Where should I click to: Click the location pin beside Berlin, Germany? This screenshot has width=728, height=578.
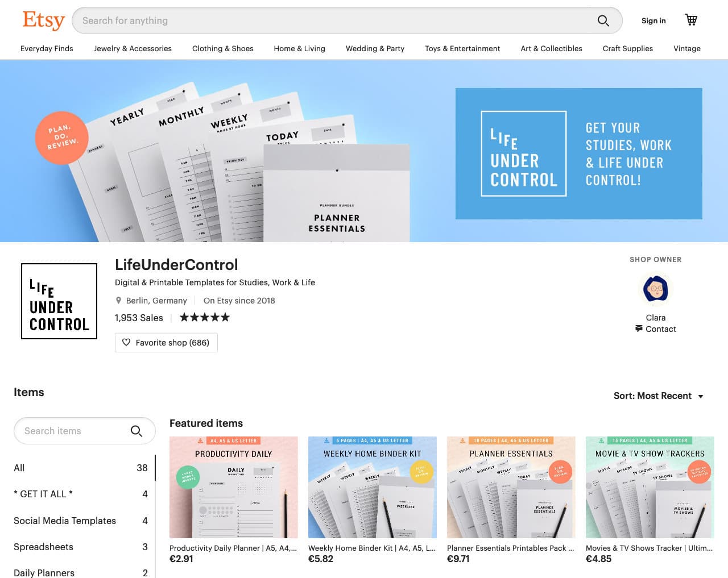point(118,300)
